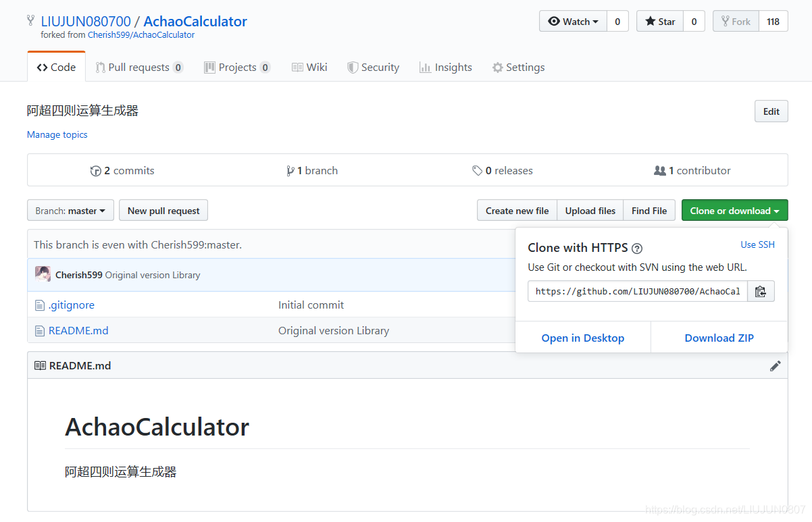Viewport: 812px width, 522px height.
Task: View the 1 branch list
Action: click(312, 170)
